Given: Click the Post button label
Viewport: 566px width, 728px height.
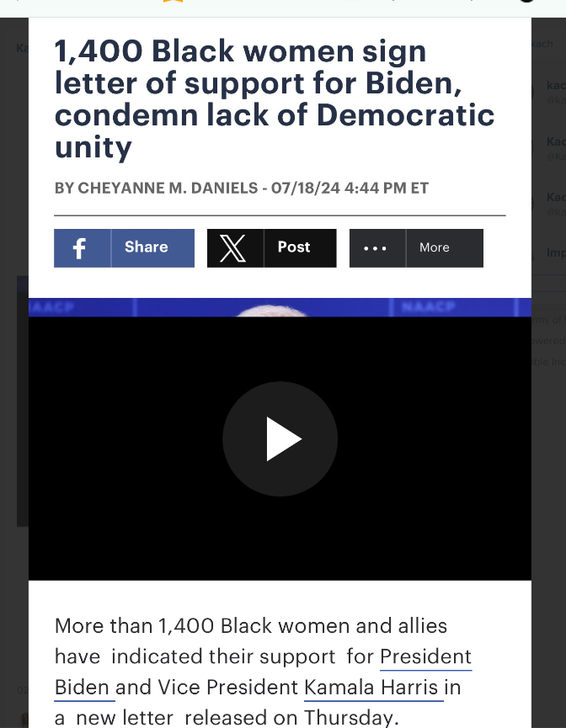Looking at the screenshot, I should pos(294,247).
